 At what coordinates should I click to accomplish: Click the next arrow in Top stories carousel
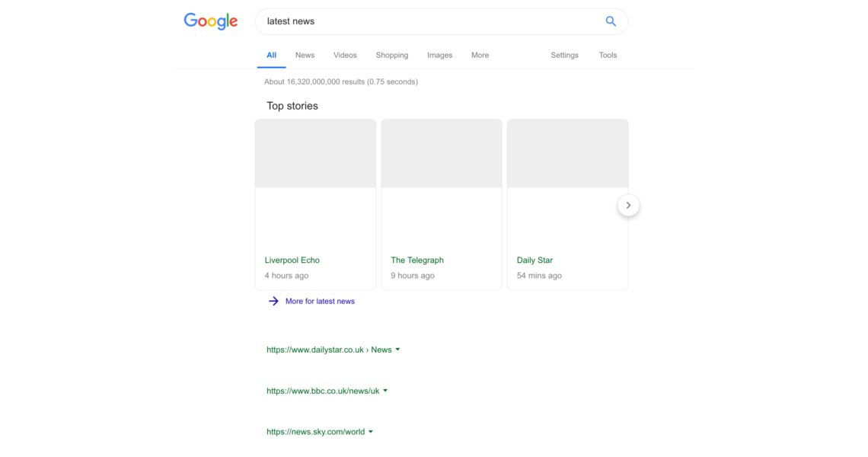[x=628, y=205]
